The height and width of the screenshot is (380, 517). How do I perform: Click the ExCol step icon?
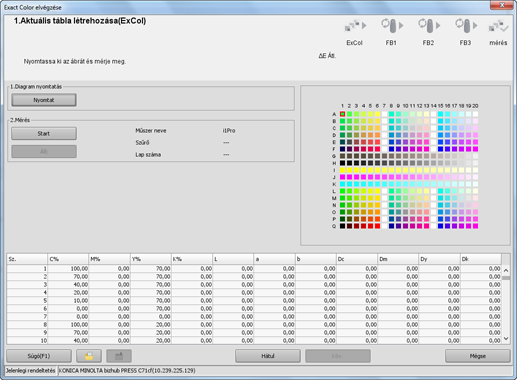[x=355, y=26]
